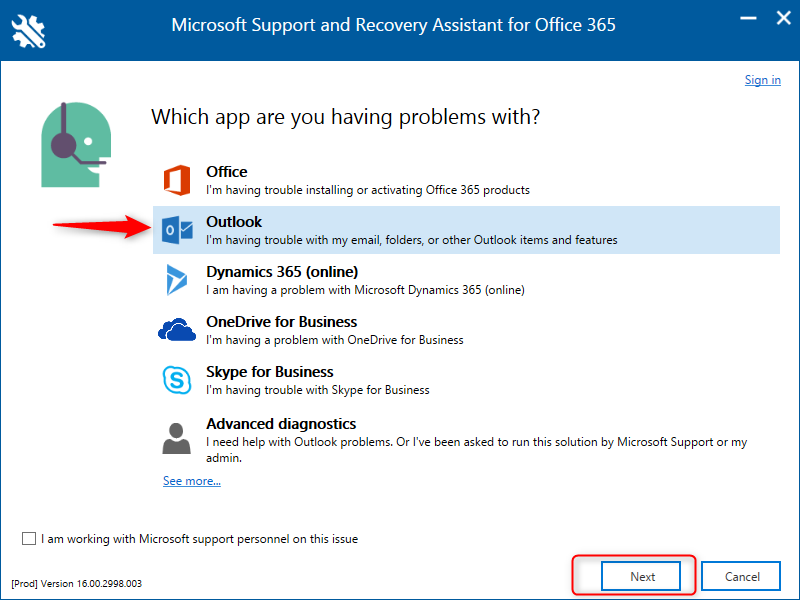The height and width of the screenshot is (600, 800).
Task: Select the Outlook option title
Action: coord(234,221)
